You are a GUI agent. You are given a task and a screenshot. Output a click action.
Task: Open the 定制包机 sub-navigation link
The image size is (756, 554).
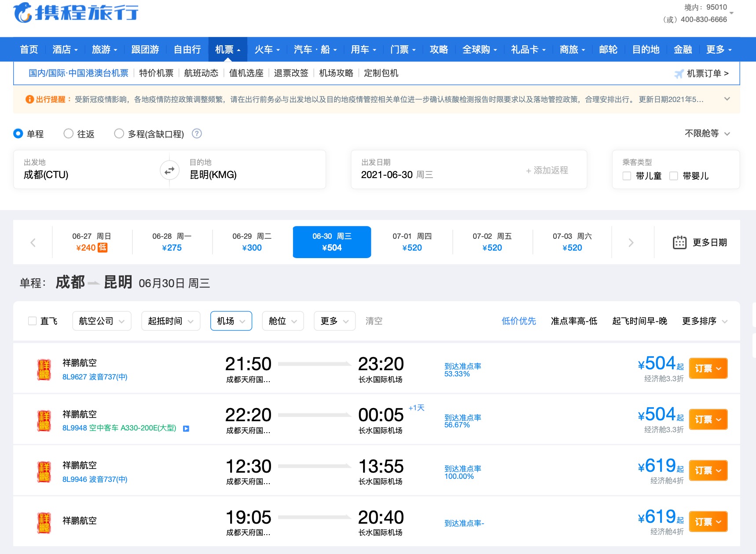(381, 73)
